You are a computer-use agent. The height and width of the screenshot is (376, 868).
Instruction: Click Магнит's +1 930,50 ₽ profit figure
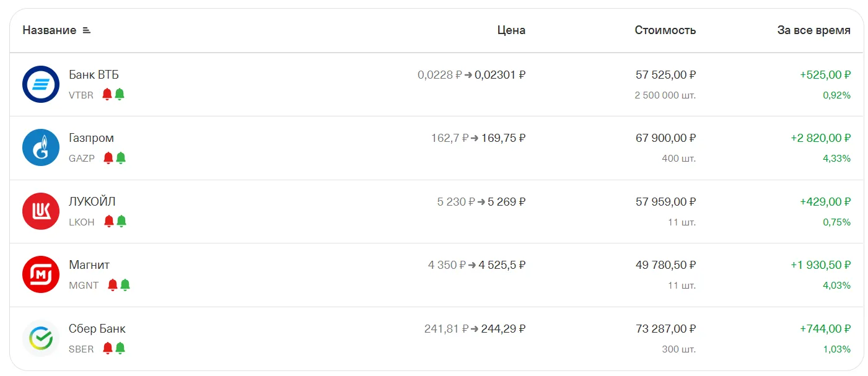coord(820,265)
